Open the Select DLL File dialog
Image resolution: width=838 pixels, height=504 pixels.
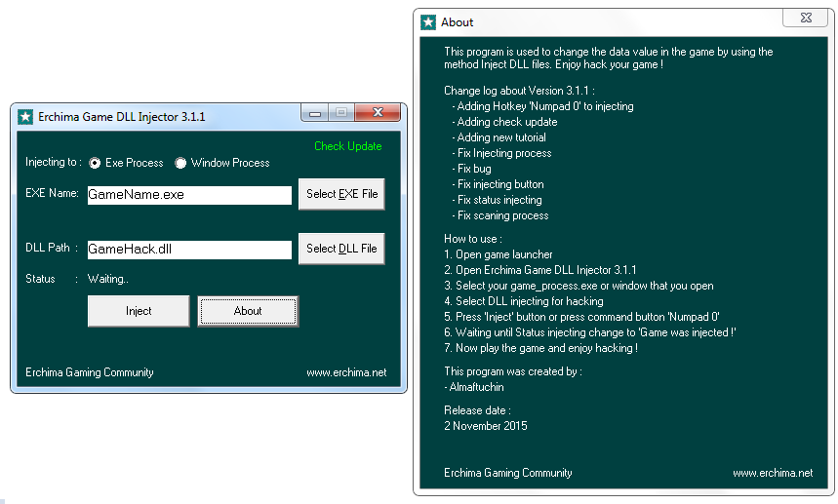coord(341,249)
